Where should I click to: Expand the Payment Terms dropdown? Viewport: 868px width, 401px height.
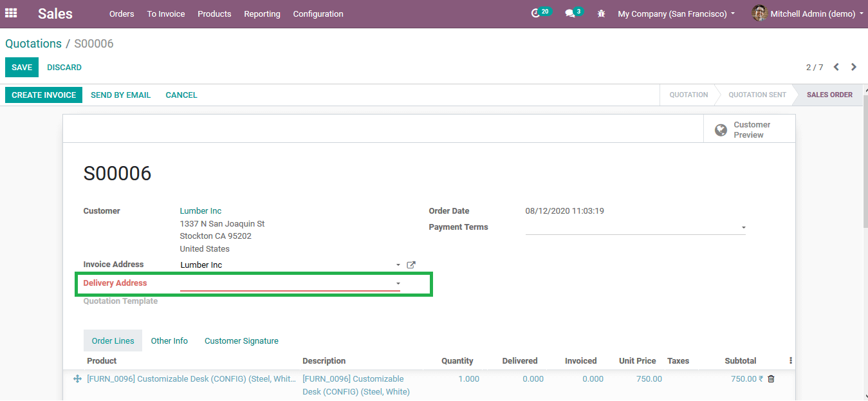[x=744, y=228]
